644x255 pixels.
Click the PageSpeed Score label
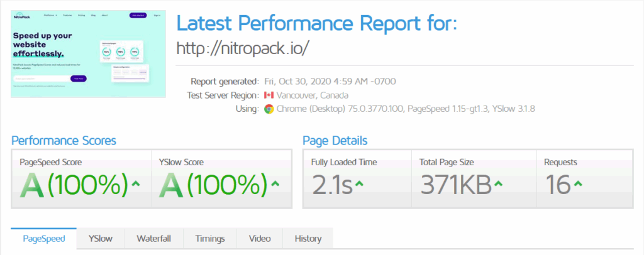tap(50, 162)
